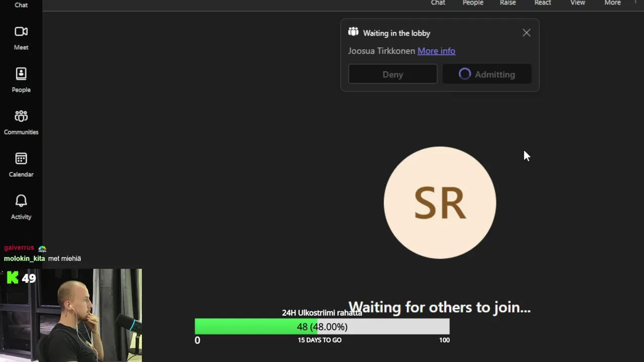Open Communities in the sidebar
The image size is (644, 362).
(21, 123)
